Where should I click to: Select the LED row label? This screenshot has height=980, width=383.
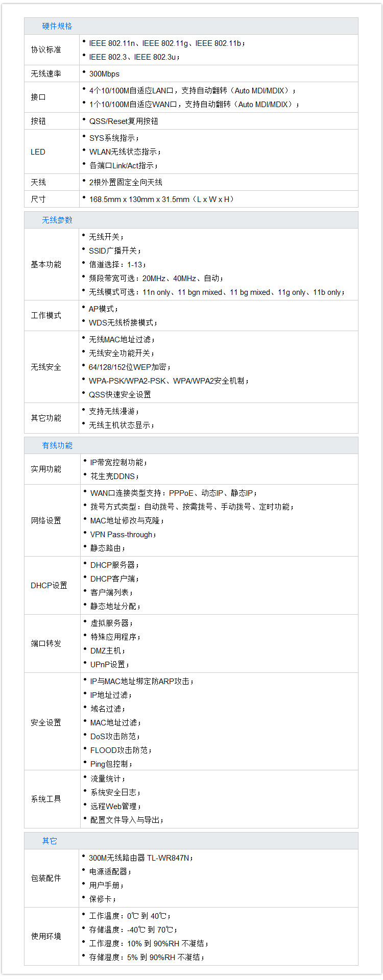[x=38, y=152]
